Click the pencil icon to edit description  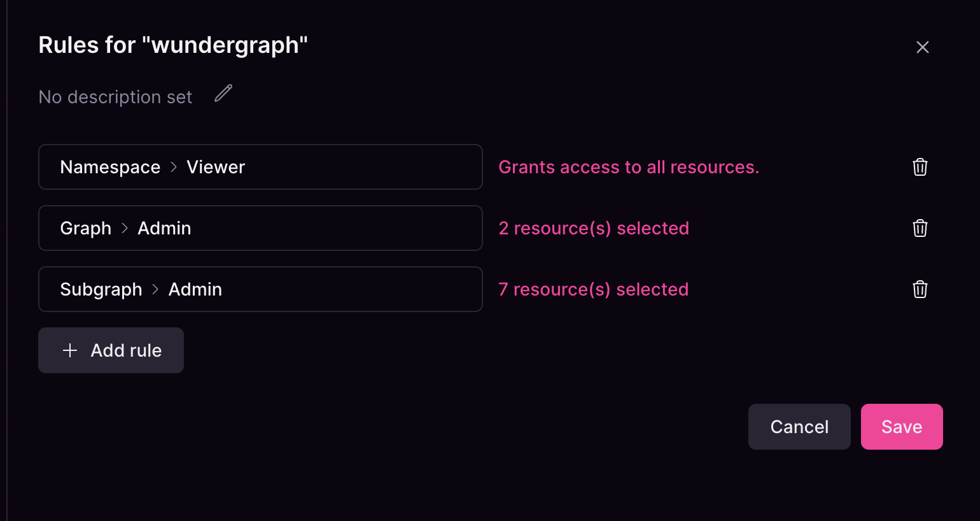tap(223, 93)
